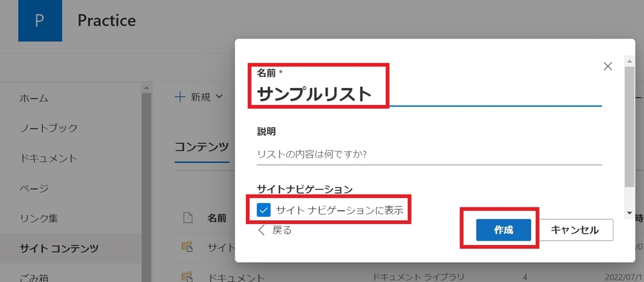This screenshot has width=644, height=282.
Task: Open リンク集 in the left navigation
Action: [39, 218]
